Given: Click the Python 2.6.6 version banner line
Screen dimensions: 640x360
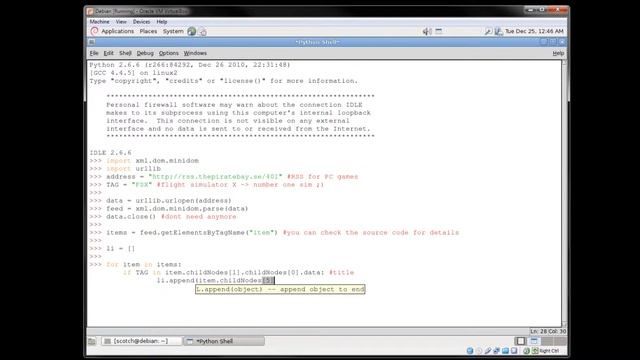Looking at the screenshot, I should 190,65.
